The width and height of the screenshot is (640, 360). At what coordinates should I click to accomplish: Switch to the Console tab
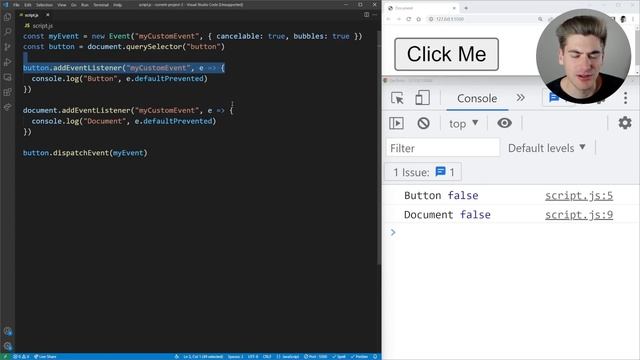pyautogui.click(x=477, y=98)
